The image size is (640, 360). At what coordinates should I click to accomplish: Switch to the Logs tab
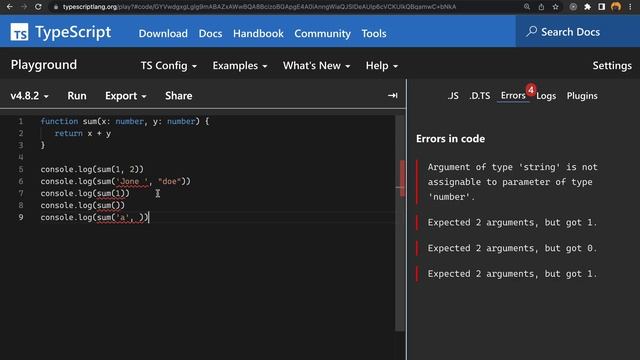point(546,96)
